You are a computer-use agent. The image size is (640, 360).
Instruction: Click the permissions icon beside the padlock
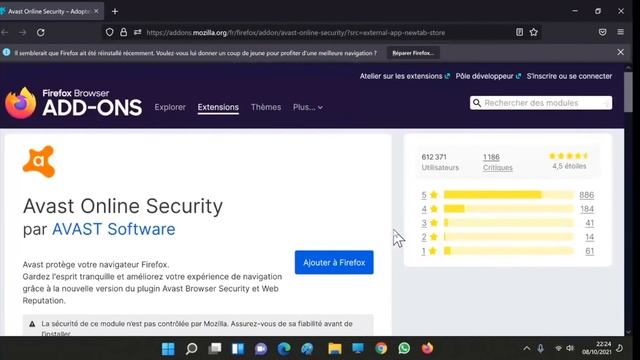click(138, 32)
